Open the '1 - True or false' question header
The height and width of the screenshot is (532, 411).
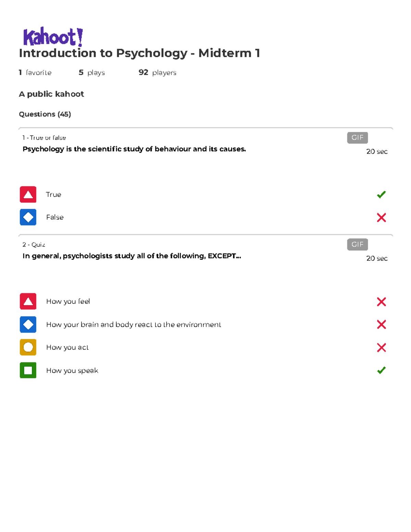pos(44,137)
